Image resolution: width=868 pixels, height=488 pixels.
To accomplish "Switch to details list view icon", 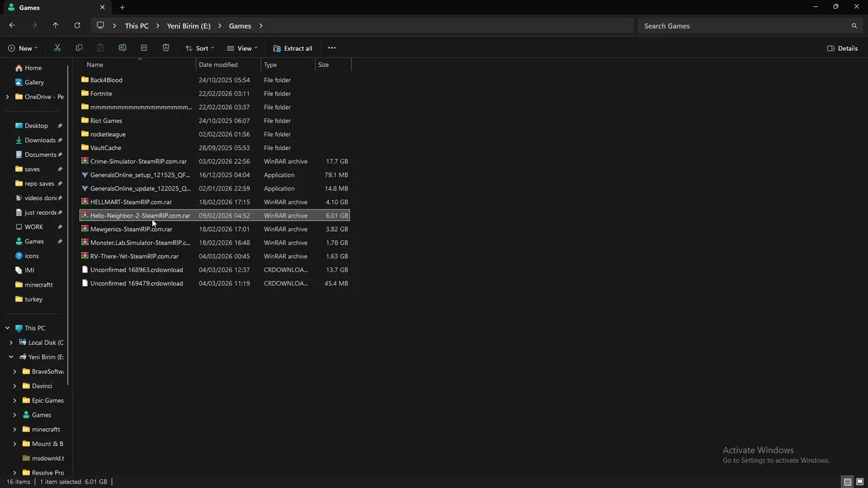I will point(847,482).
